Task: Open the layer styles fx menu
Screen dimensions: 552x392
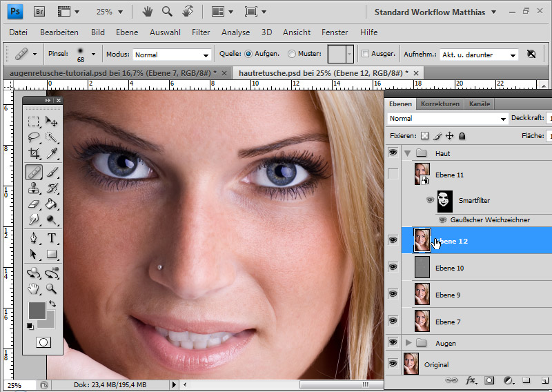Action: tap(471, 380)
